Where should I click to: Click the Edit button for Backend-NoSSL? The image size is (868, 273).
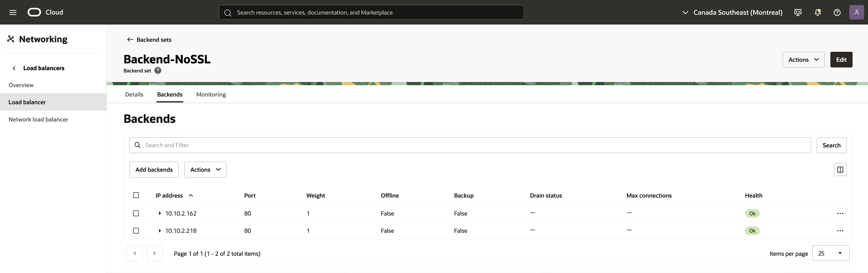[841, 59]
